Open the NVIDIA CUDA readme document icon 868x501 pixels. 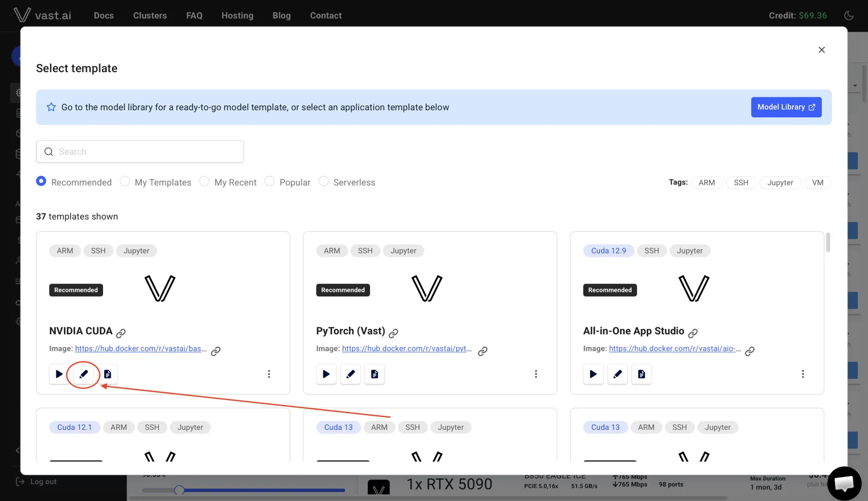(x=107, y=374)
